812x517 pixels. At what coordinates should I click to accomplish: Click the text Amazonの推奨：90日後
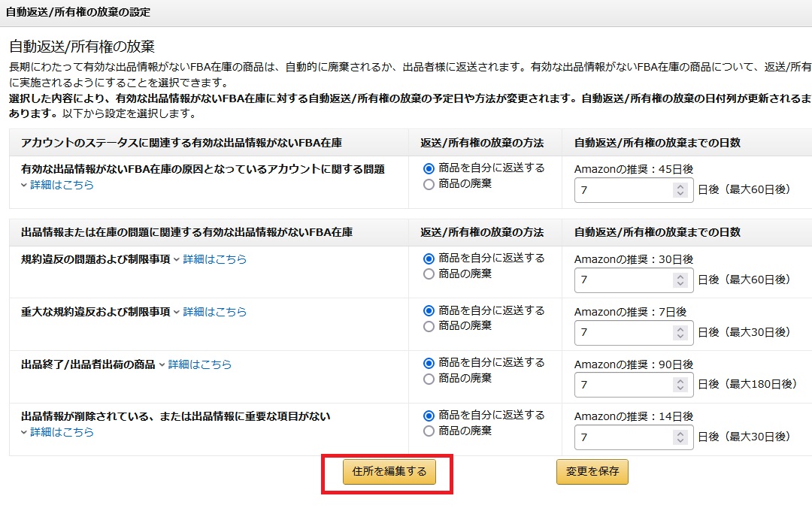[x=633, y=364]
